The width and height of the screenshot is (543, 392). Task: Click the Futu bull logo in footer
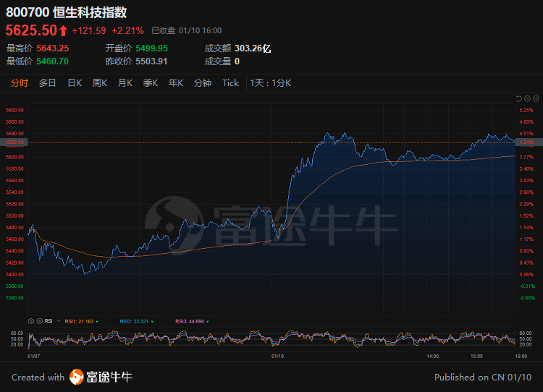77,377
